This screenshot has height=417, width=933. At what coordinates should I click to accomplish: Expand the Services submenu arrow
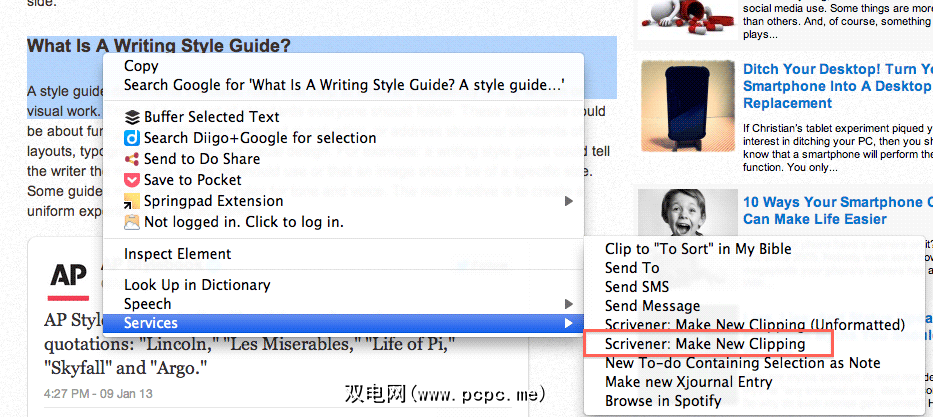point(569,324)
